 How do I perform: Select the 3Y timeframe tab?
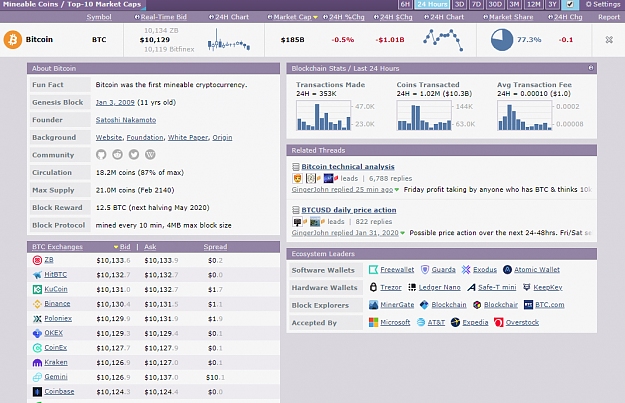point(552,4)
